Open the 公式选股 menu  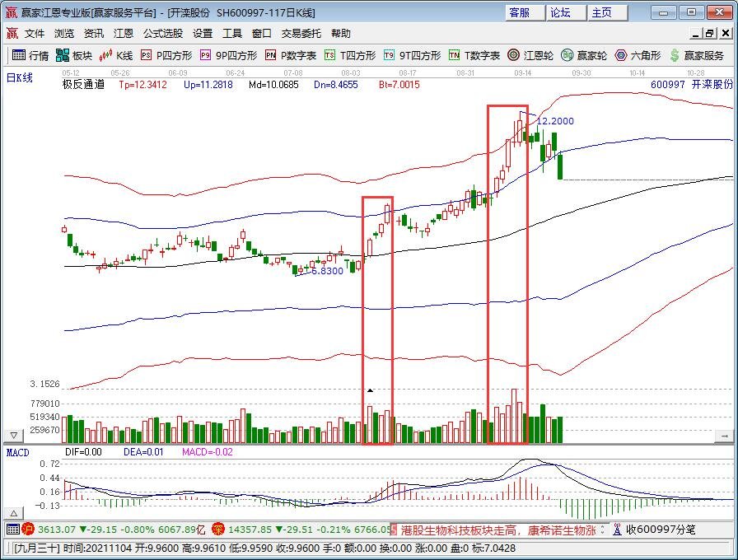(x=163, y=34)
